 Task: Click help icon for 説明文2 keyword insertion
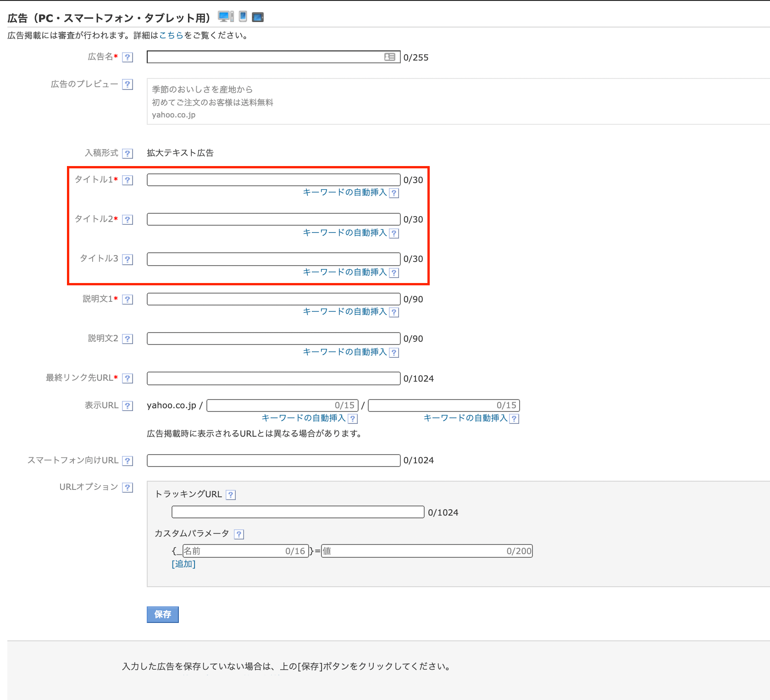coord(394,353)
